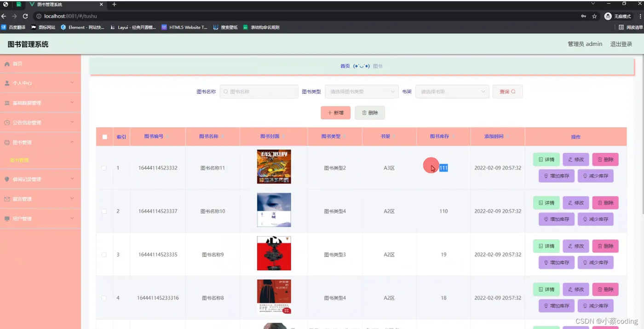Click book cover of 图书名称11

274,167
